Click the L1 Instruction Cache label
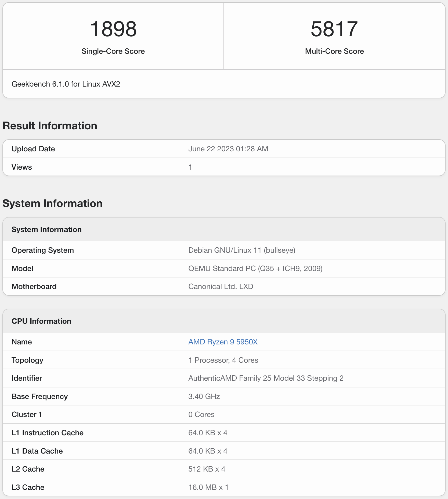 coord(48,433)
